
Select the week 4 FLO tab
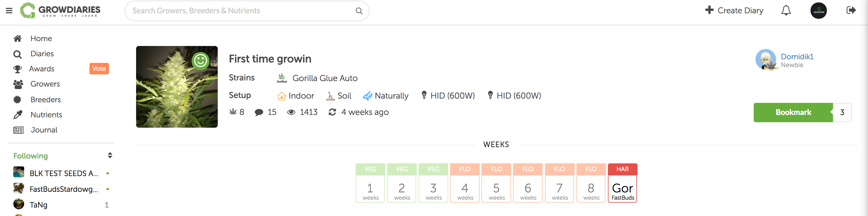[465, 183]
